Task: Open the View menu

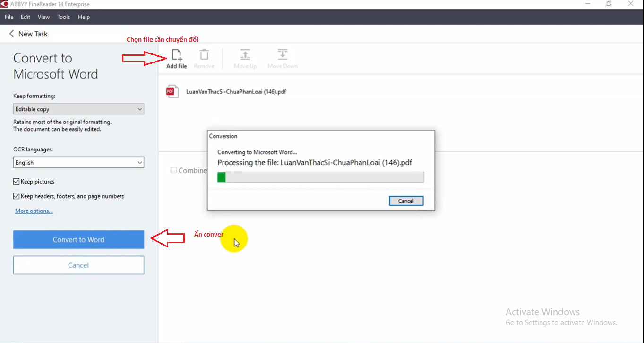Action: point(43,17)
